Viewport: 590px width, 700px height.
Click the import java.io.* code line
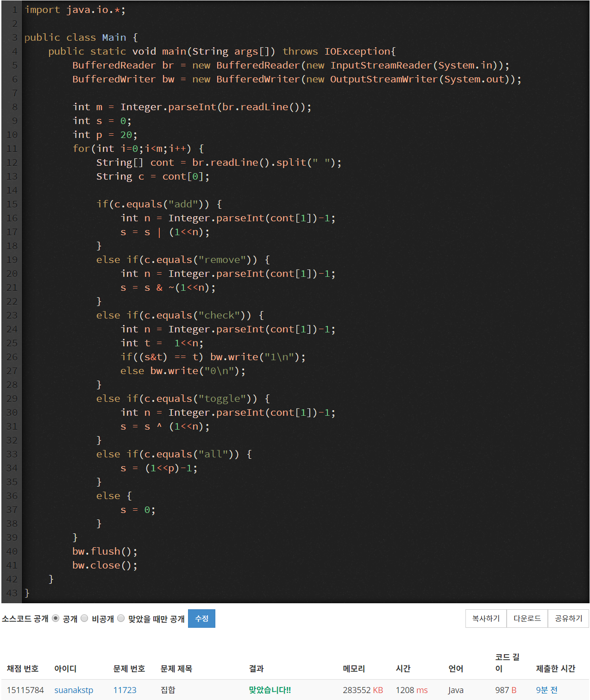pyautogui.click(x=75, y=10)
